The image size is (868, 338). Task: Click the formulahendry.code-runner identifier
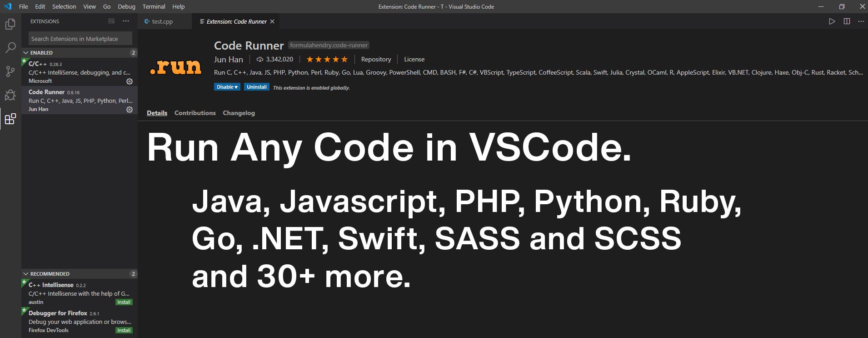pos(329,45)
